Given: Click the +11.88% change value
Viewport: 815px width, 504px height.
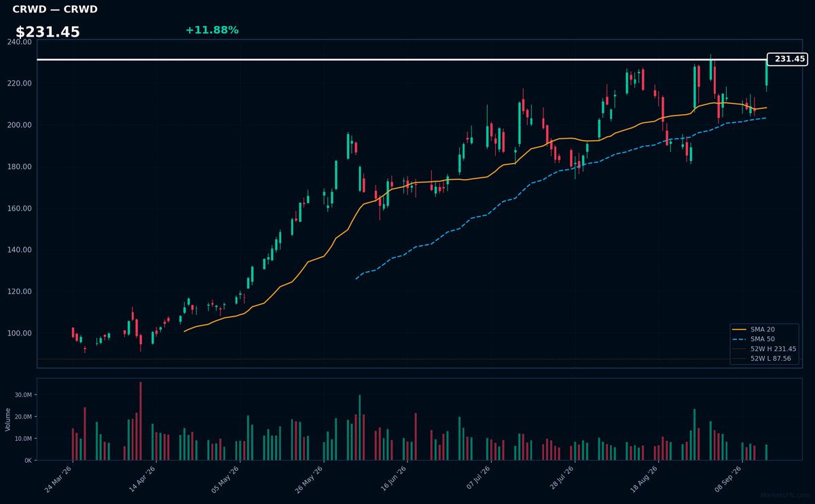Looking at the screenshot, I should [212, 30].
